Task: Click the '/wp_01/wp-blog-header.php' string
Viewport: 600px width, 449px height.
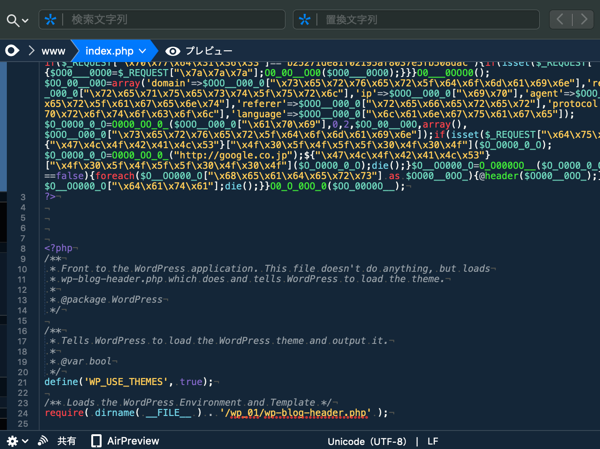Action: coord(295,413)
